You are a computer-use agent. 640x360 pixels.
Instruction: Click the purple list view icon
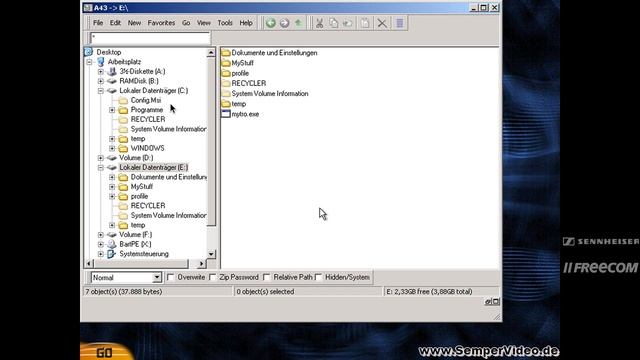click(400, 23)
